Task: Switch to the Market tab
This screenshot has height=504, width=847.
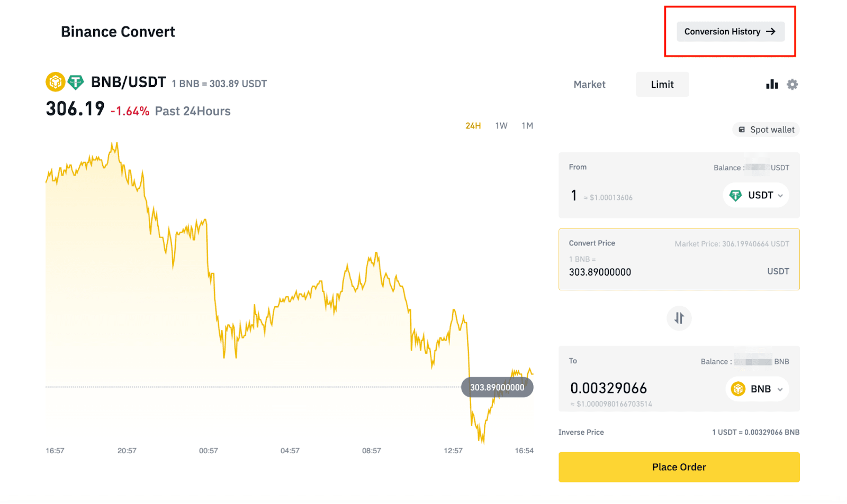Action: (x=589, y=85)
